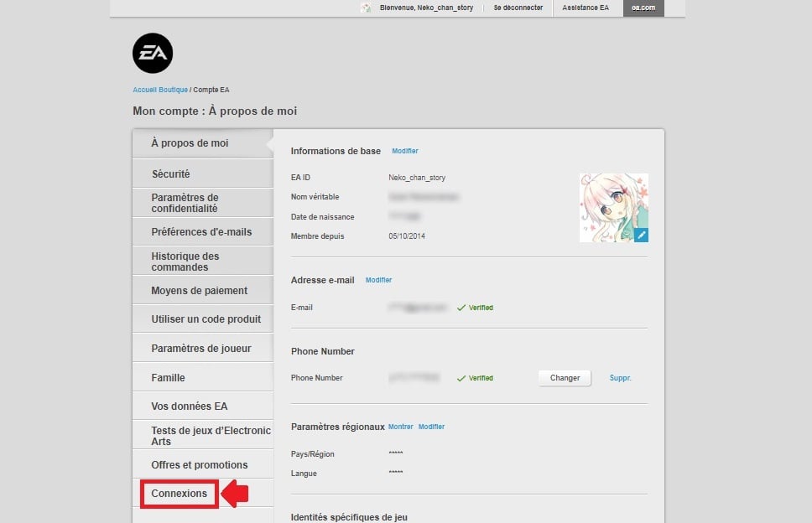Image resolution: width=812 pixels, height=523 pixels.
Task: Open Assistance EA help link
Action: [x=587, y=8]
